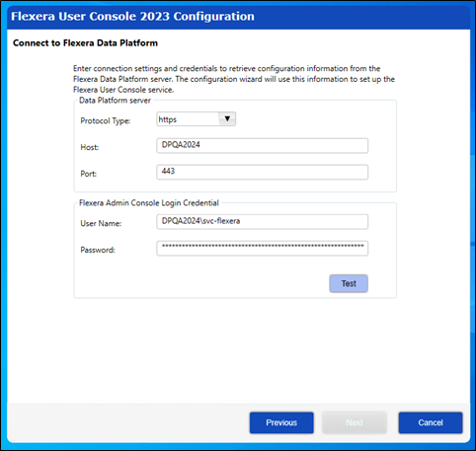Click the 'Host:' label

[x=90, y=147]
